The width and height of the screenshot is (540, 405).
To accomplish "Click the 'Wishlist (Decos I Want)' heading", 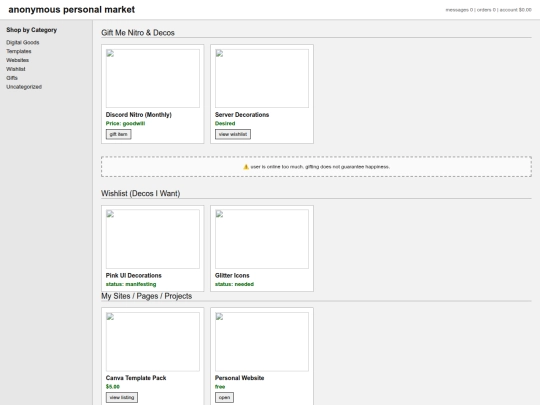I will pyautogui.click(x=141, y=194).
